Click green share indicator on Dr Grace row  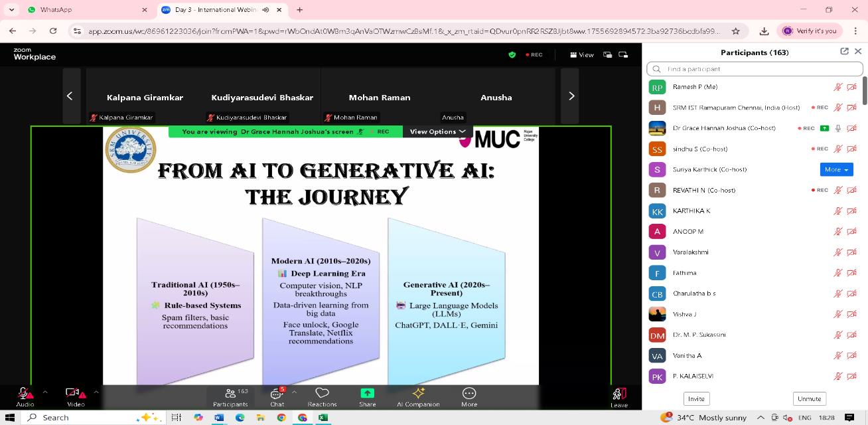click(x=824, y=128)
